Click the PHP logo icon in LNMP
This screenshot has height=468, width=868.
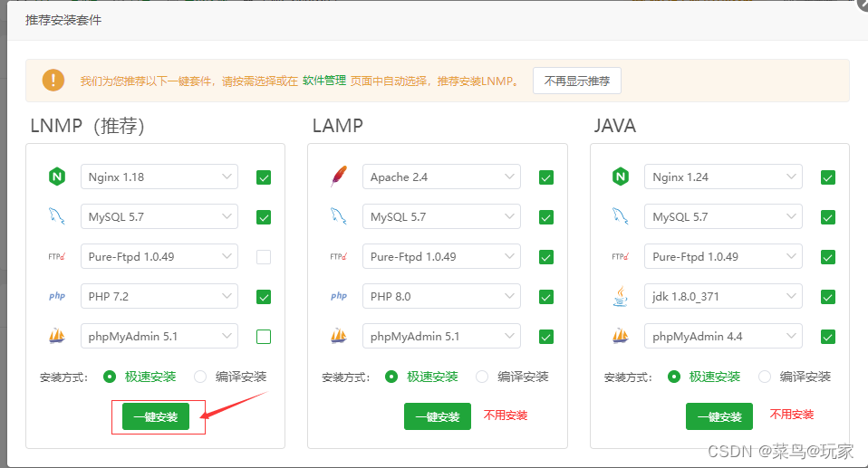click(57, 297)
